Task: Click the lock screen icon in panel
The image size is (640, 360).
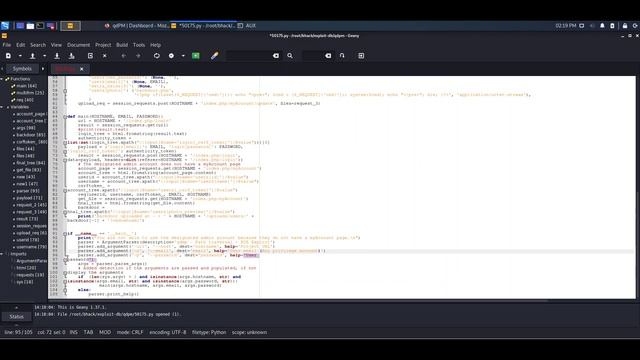Action: tap(625, 26)
